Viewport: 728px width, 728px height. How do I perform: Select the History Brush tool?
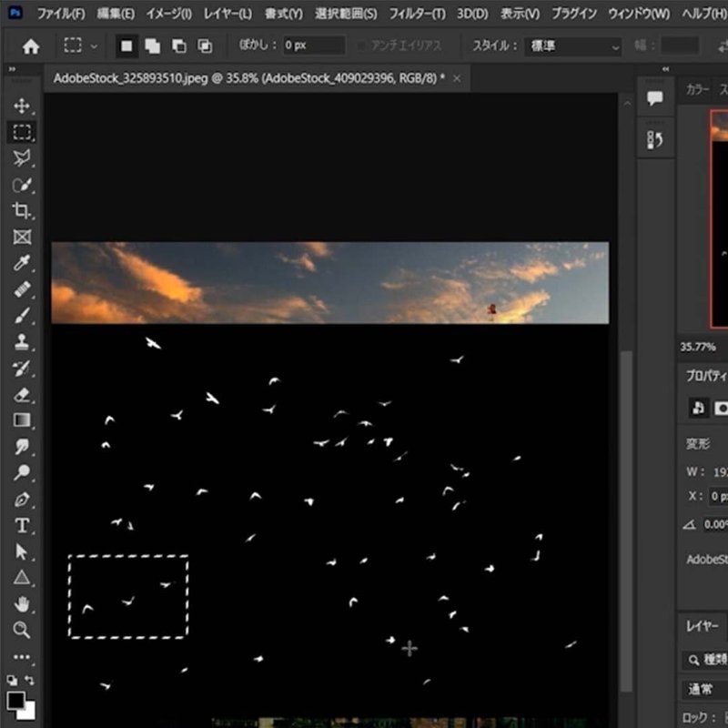[x=22, y=369]
